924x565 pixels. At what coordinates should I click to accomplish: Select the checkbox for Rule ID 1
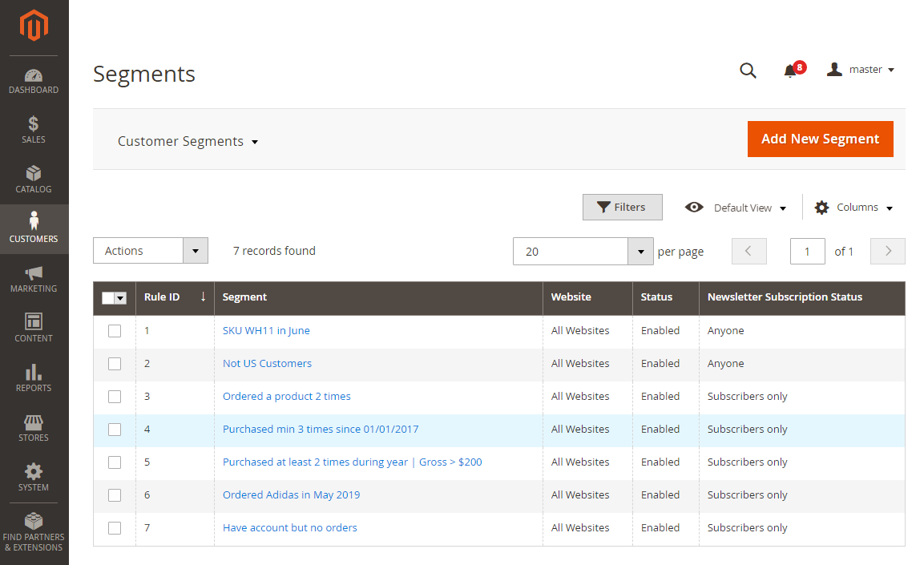point(114,330)
